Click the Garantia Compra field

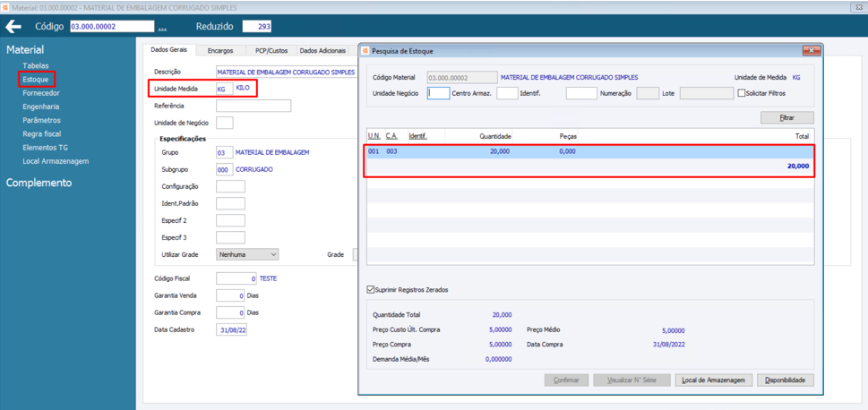coord(230,312)
